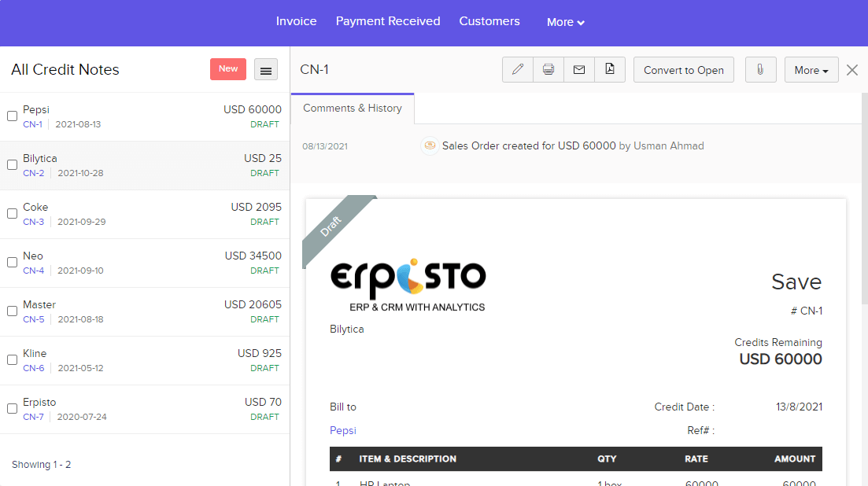Screen dimensions: 868x486
Task: Click the vertical scrollbar of document view
Action: 864,199
